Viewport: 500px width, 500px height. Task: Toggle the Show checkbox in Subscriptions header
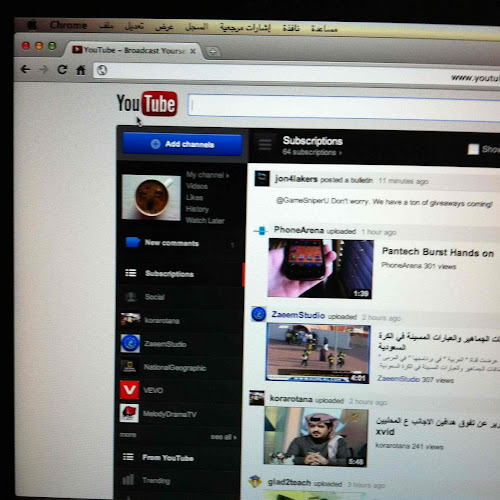click(x=473, y=149)
